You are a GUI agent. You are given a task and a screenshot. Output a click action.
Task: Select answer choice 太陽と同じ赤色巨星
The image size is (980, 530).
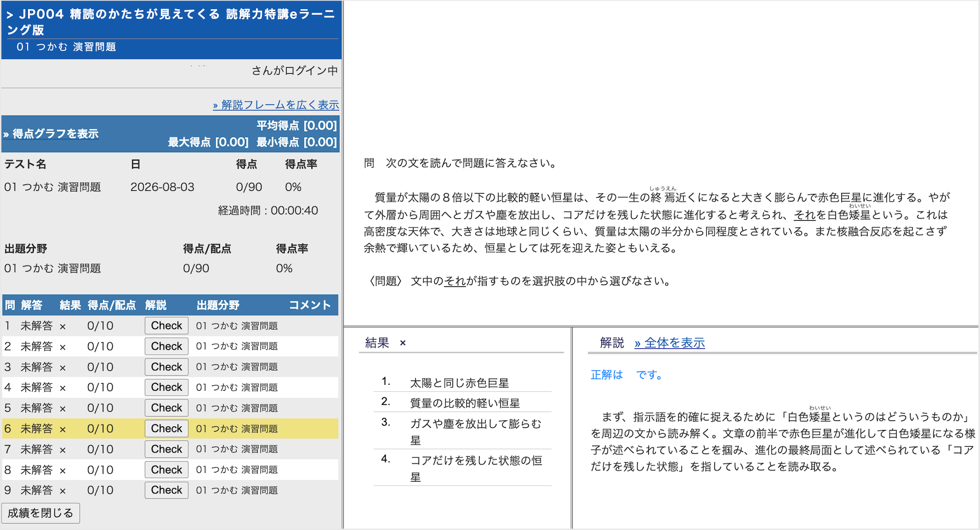pos(459,383)
